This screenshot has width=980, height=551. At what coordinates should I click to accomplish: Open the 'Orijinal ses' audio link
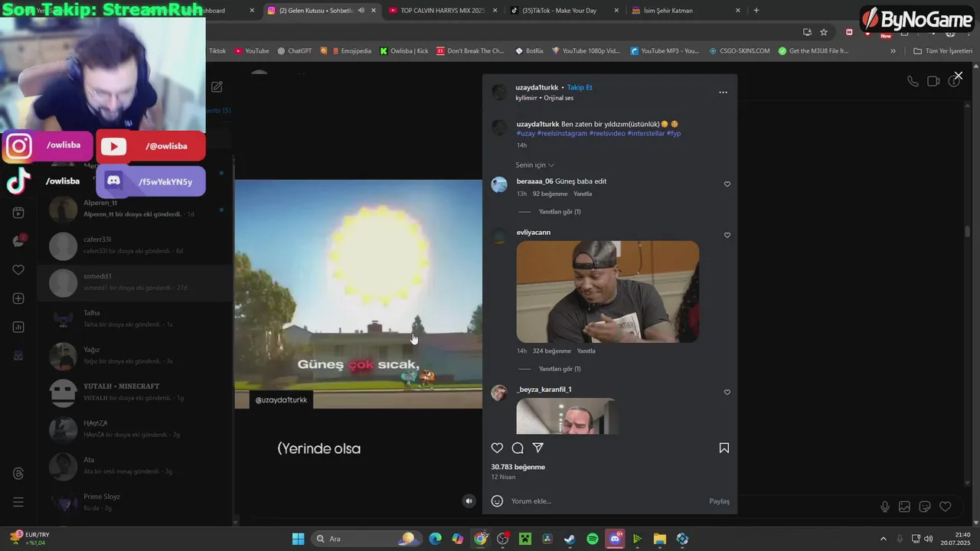(x=559, y=98)
